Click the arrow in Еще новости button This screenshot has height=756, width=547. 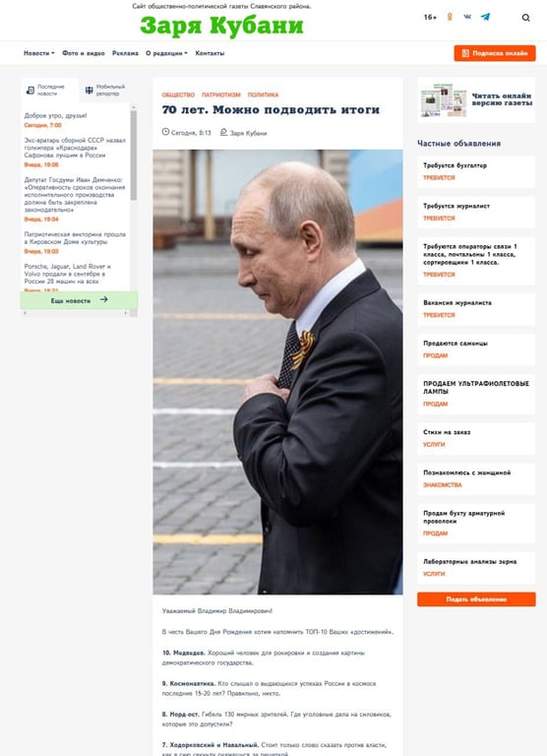[103, 300]
